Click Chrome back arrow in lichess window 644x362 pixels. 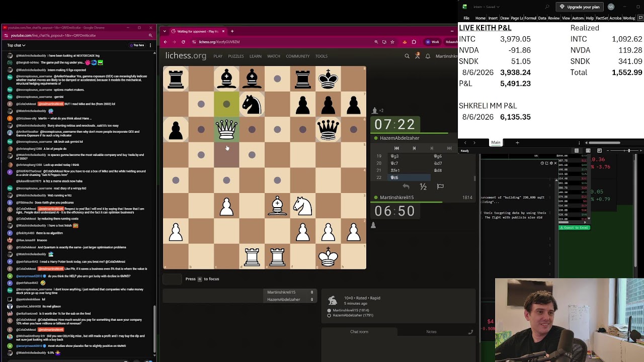(x=166, y=42)
